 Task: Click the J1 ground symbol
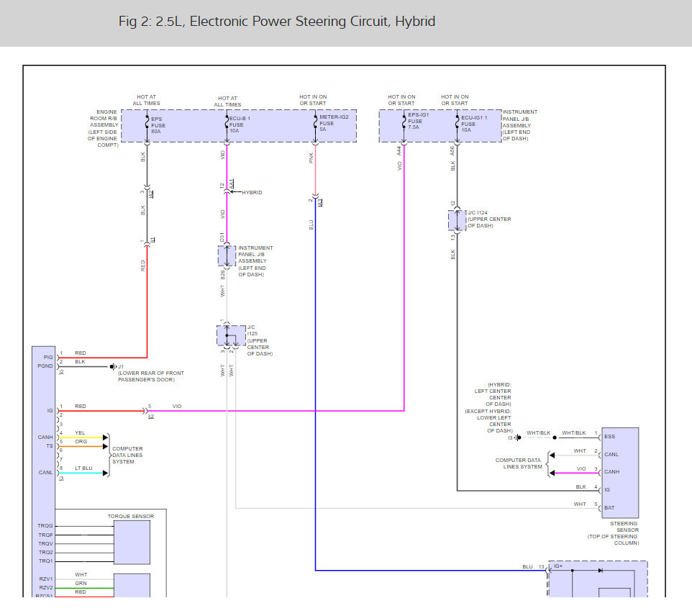[x=113, y=366]
